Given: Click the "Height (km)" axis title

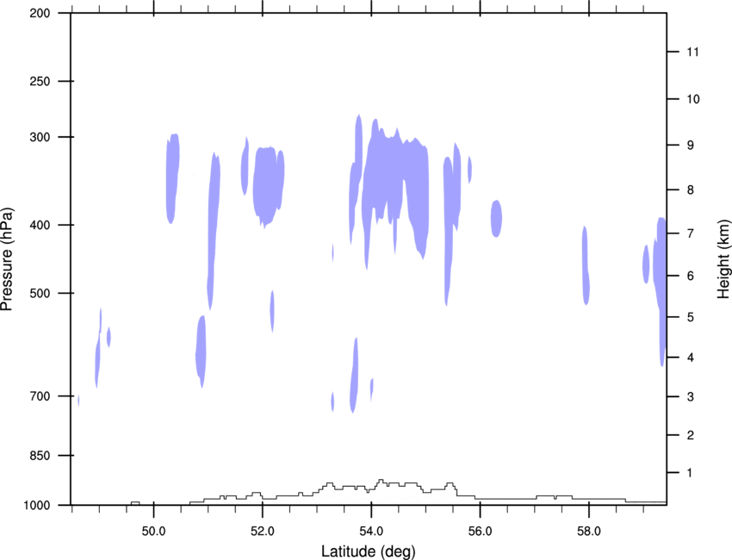Looking at the screenshot, I should coord(723,258).
